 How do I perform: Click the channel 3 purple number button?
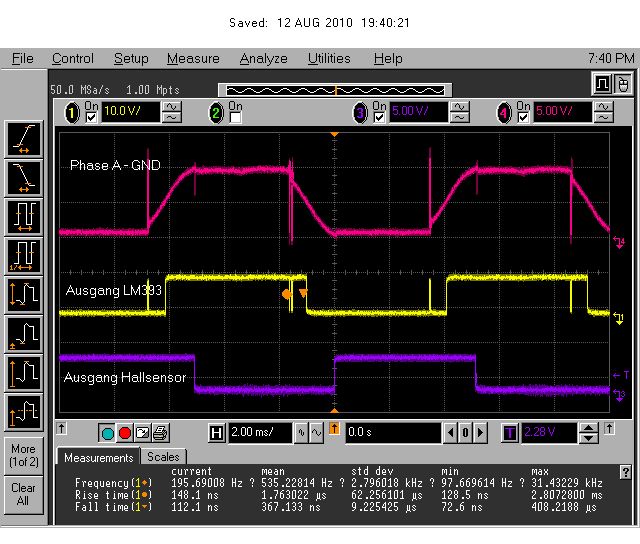[360, 113]
